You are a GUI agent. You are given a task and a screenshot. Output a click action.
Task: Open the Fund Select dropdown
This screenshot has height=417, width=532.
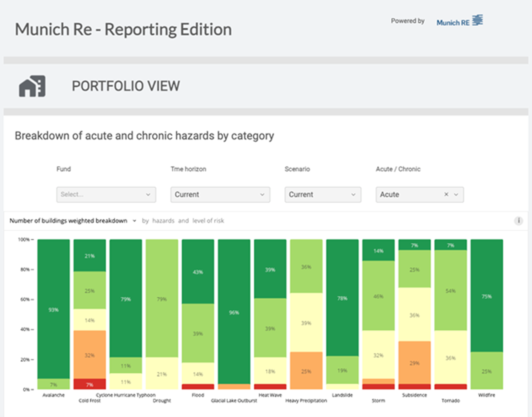[x=106, y=194]
